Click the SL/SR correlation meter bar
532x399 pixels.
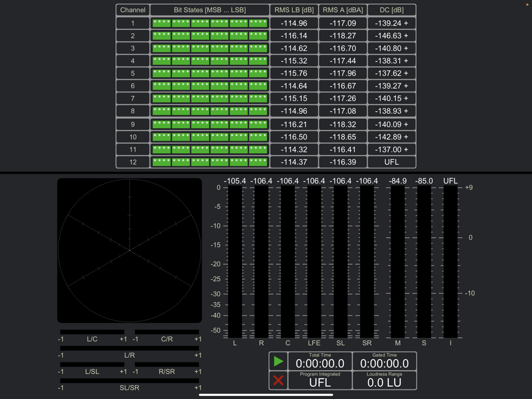tap(129, 381)
